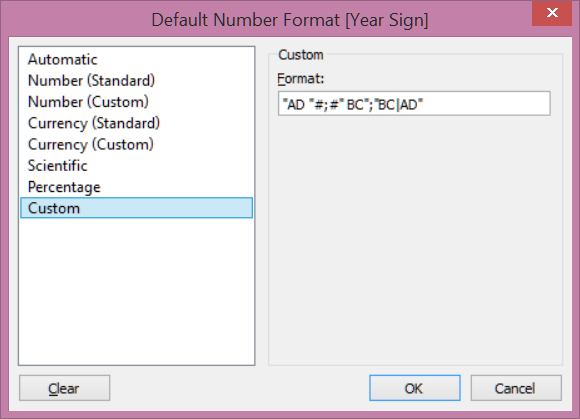Close the Default Number Format dialog
The height and width of the screenshot is (419, 580).
[552, 13]
